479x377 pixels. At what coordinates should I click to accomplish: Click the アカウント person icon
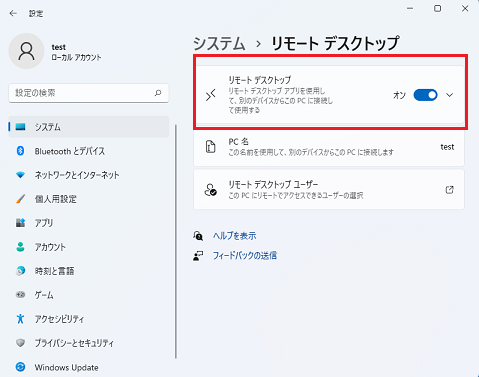pyautogui.click(x=21, y=247)
